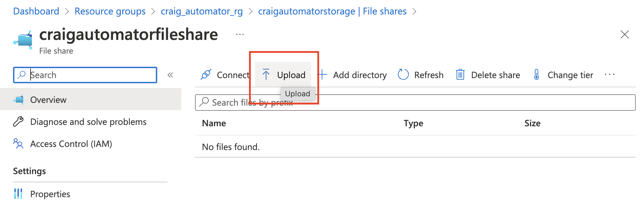
Task: Click the Delete share trash icon
Action: [x=460, y=74]
